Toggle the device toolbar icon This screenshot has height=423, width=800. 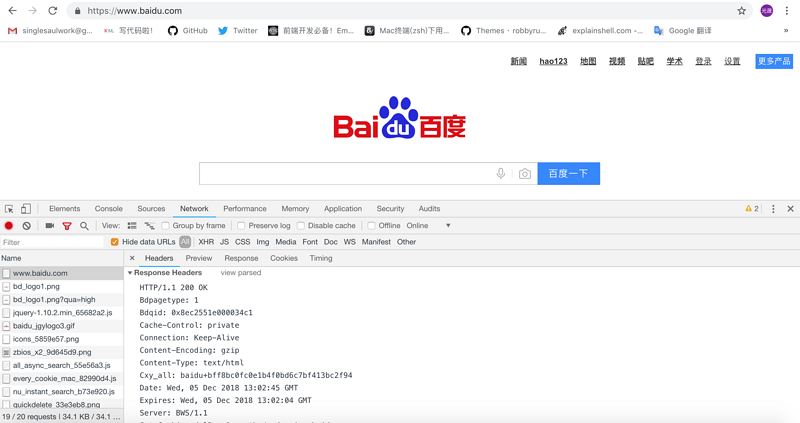(26, 209)
